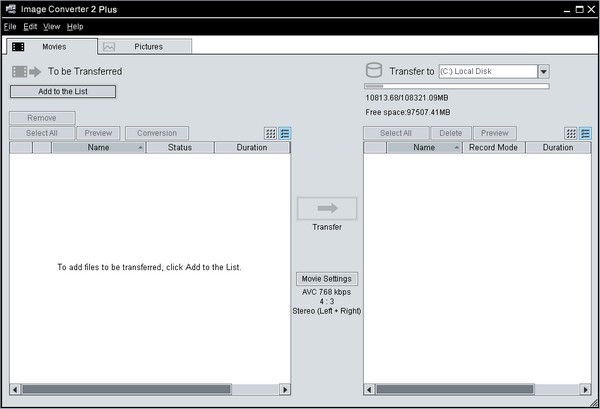Click the disk drive icon beside Transfer to
600x409 pixels.
(374, 70)
